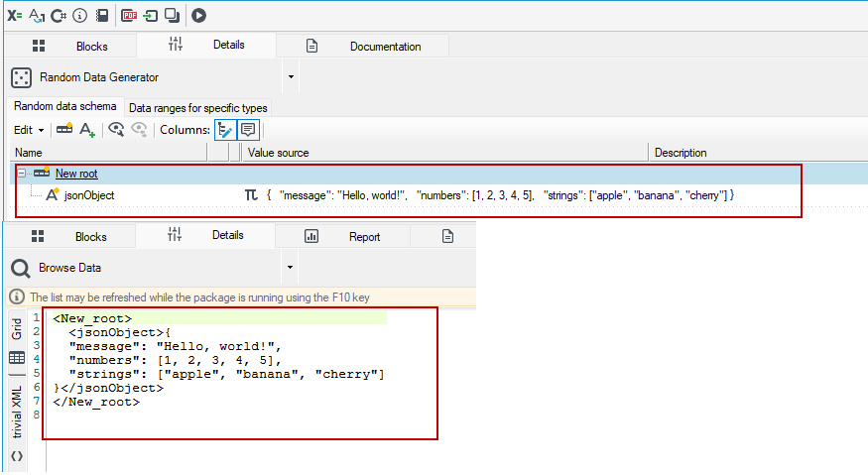Click the </New_root> closing tag line
Image resolution: width=868 pixels, height=475 pixels.
pyautogui.click(x=96, y=402)
